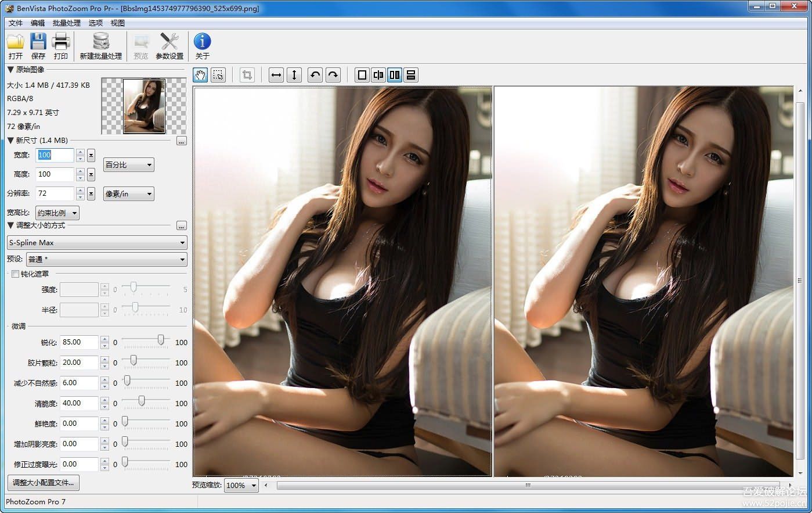Save the image with the 保存 floppy icon
Image resolution: width=812 pixels, height=513 pixels.
(38, 46)
